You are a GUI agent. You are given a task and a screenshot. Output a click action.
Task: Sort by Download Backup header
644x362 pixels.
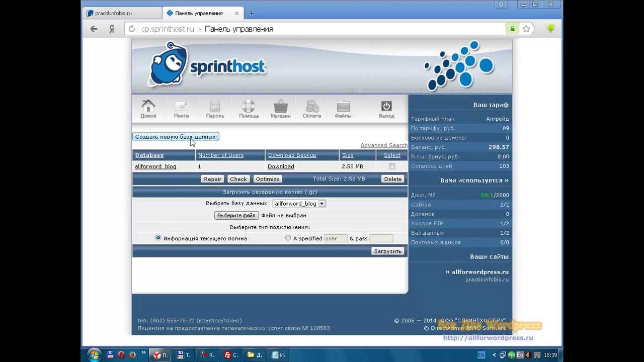[x=292, y=155]
